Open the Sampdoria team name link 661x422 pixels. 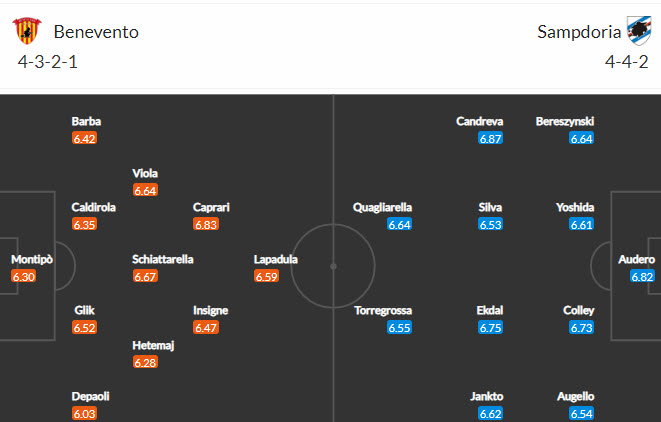click(576, 32)
